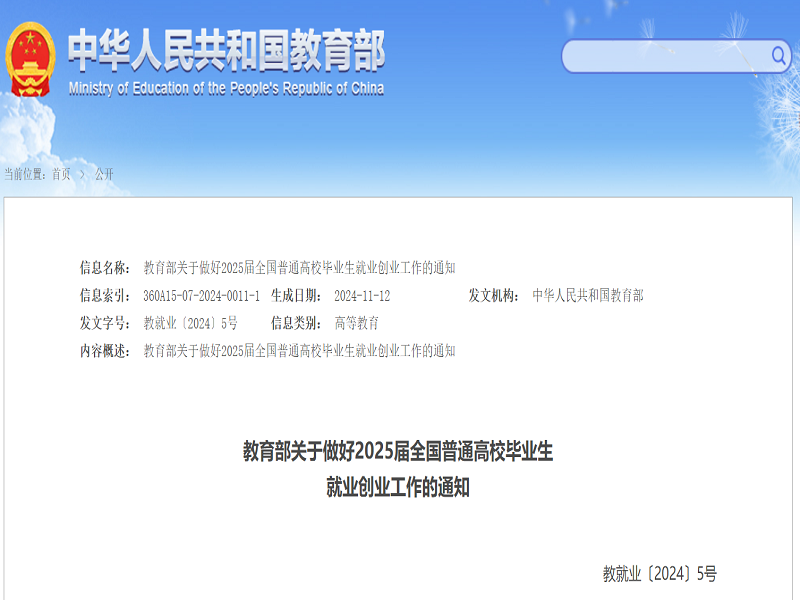Click the heading line 就业创业工作的通知

pyautogui.click(x=398, y=487)
